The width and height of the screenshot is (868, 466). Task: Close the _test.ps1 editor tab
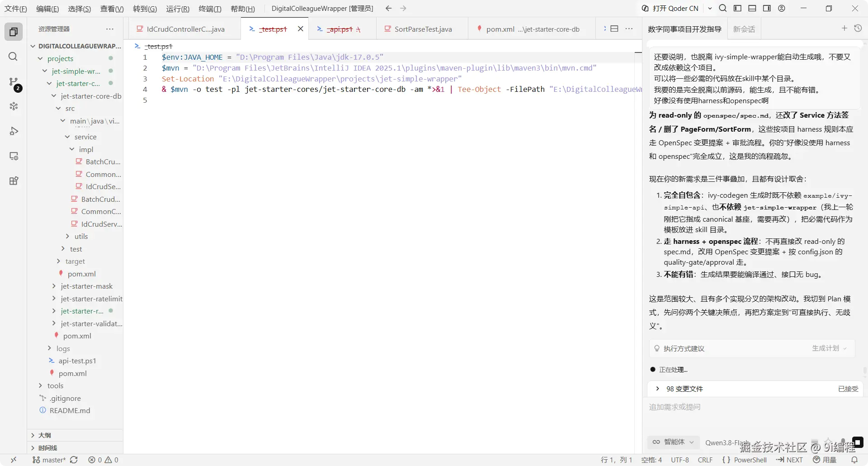(x=301, y=29)
